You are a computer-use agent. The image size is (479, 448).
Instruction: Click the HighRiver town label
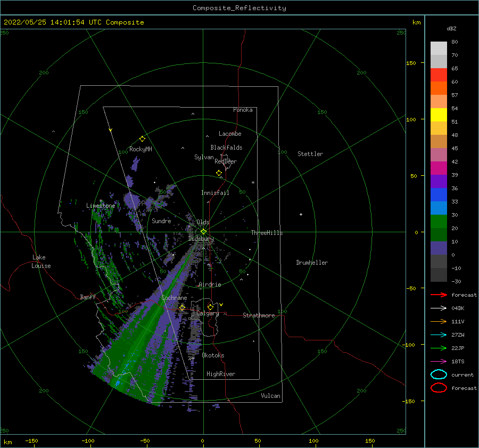tap(221, 374)
